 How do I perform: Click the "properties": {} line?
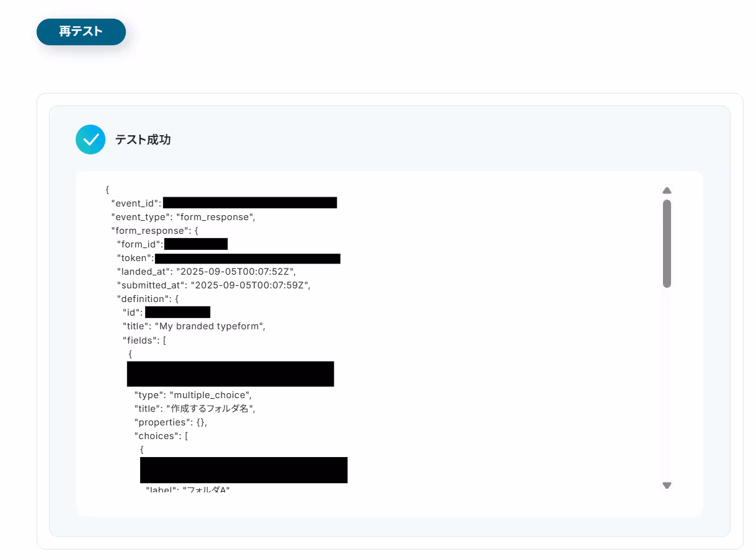coord(171,422)
